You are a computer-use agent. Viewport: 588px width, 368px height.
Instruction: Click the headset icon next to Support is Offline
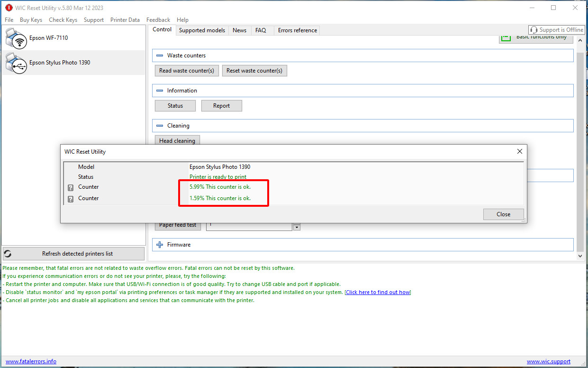(534, 30)
